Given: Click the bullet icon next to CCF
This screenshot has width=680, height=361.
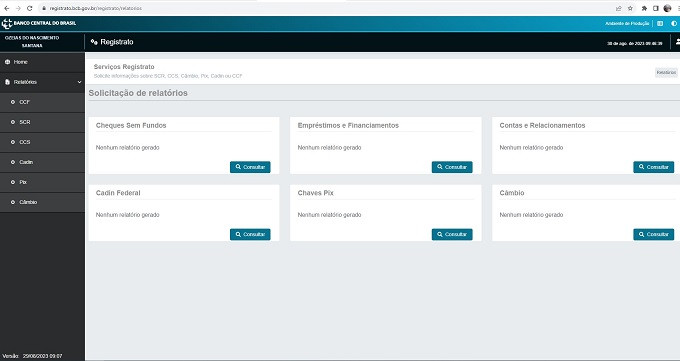Looking at the screenshot, I should coord(13,102).
